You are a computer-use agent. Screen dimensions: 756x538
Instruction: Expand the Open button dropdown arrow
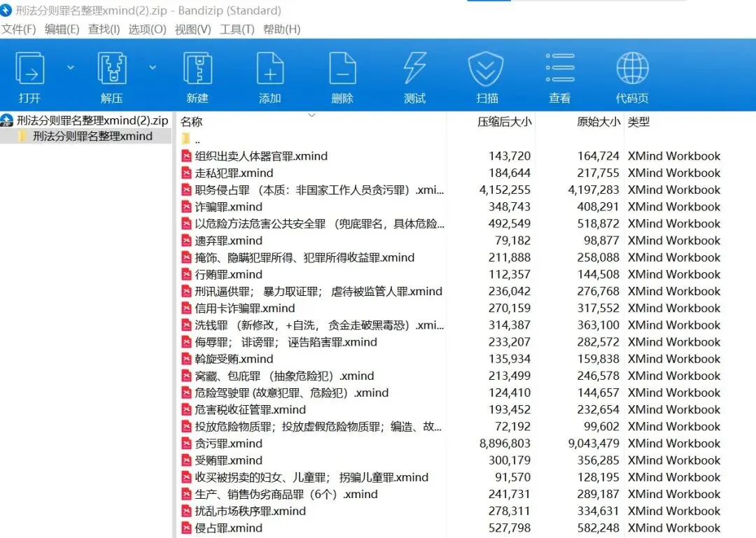pos(71,67)
